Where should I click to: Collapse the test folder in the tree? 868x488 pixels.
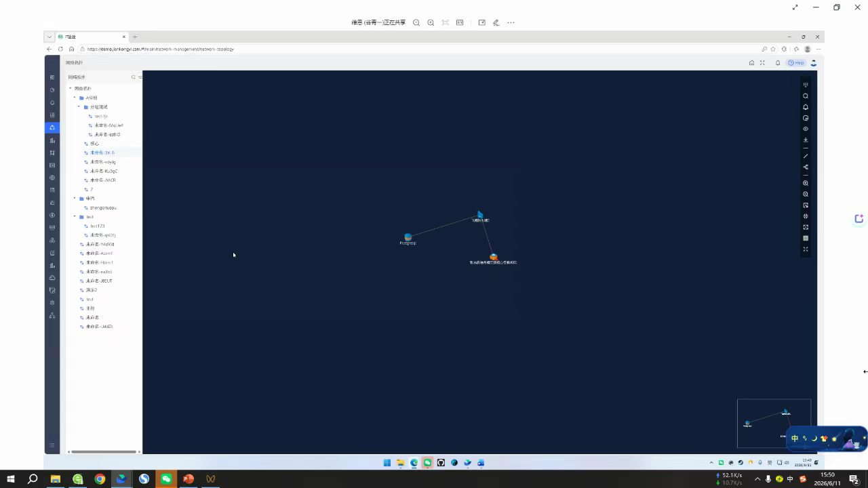pos(74,217)
